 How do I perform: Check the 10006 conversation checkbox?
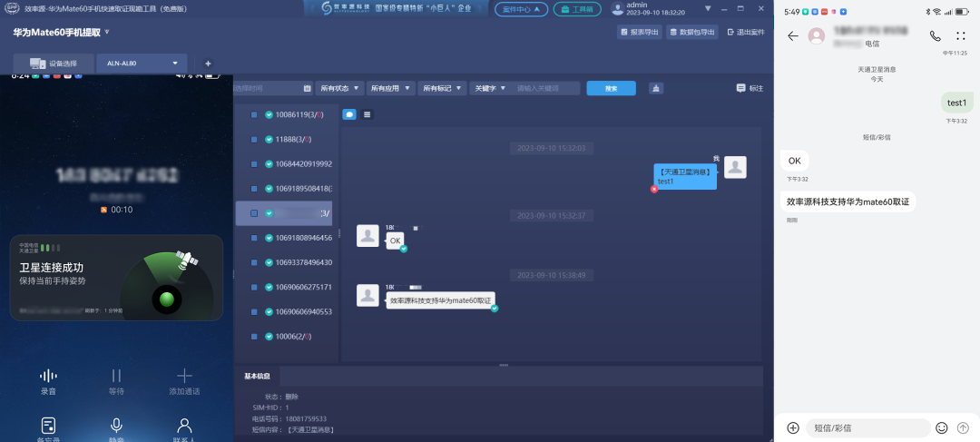click(x=254, y=337)
